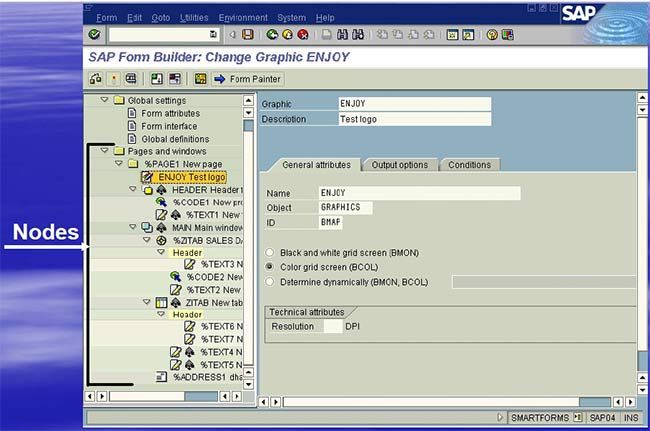Open the Edit menu
The image size is (650, 431).
(134, 18)
